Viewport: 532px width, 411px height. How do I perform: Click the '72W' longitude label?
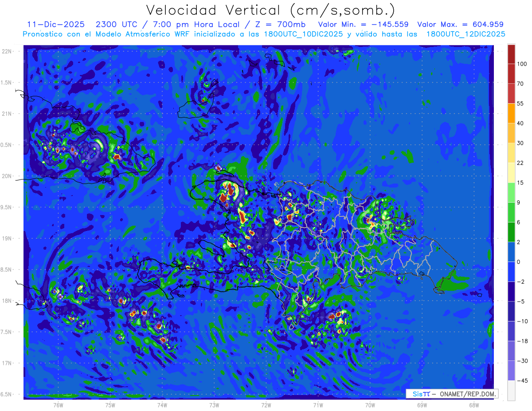[266, 405]
